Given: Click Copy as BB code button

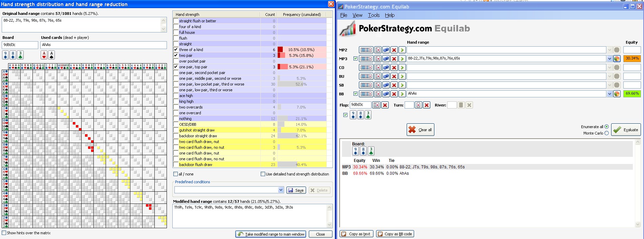Looking at the screenshot, I should (395, 234).
